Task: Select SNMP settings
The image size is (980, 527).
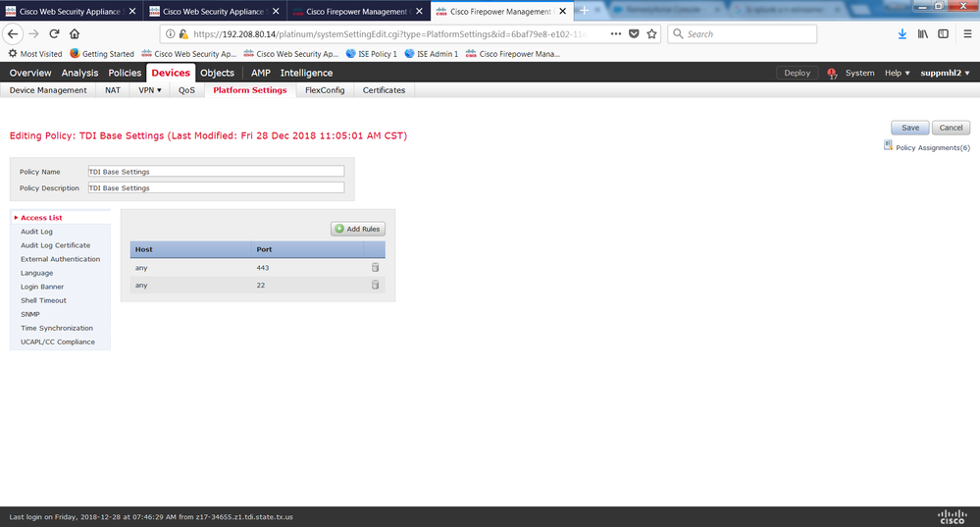Action: coord(30,314)
